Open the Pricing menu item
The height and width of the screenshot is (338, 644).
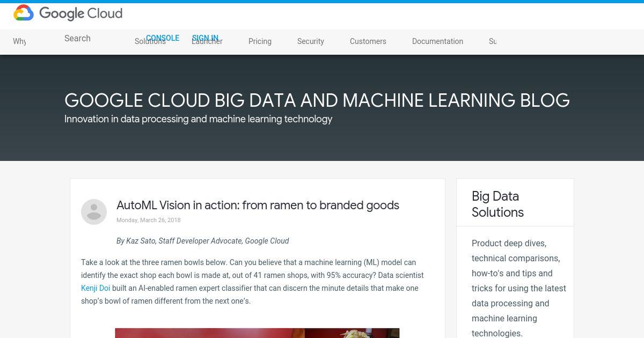pos(260,41)
